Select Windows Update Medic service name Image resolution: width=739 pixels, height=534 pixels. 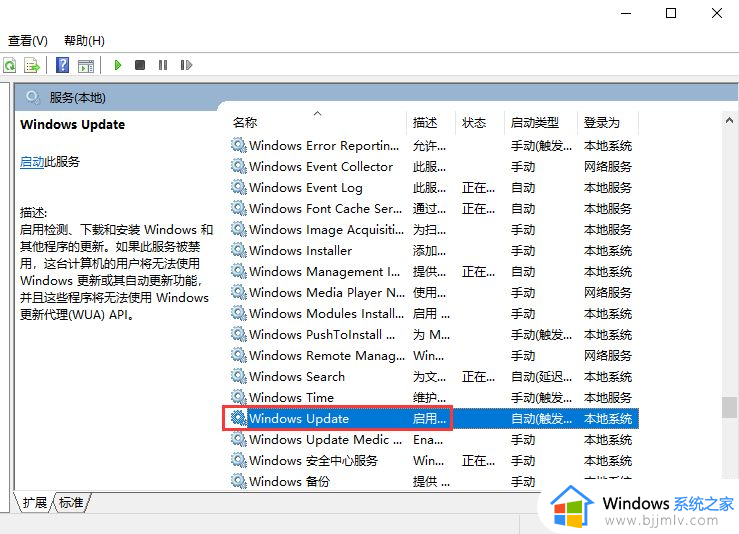point(326,440)
